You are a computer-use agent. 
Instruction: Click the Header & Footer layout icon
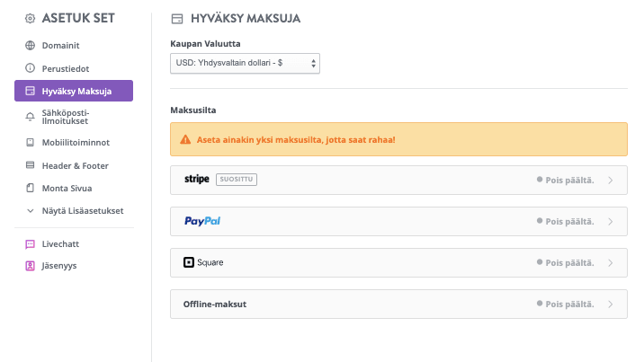pos(30,165)
